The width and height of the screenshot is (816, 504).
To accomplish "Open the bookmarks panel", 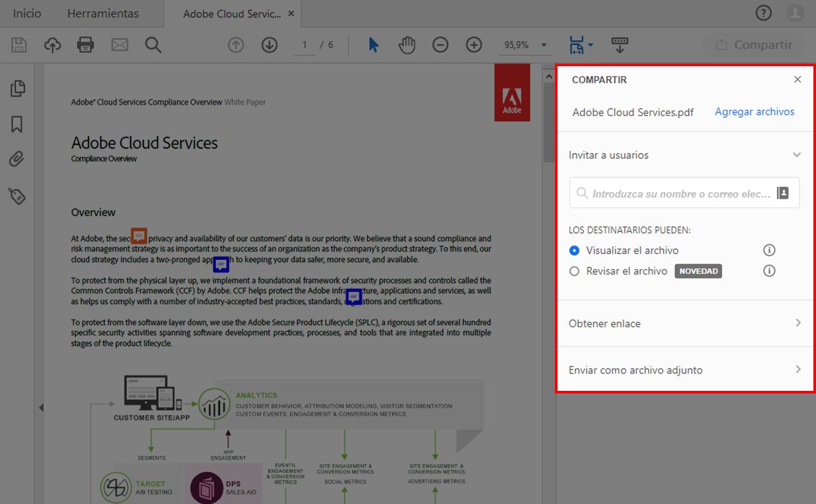I will tap(17, 124).
